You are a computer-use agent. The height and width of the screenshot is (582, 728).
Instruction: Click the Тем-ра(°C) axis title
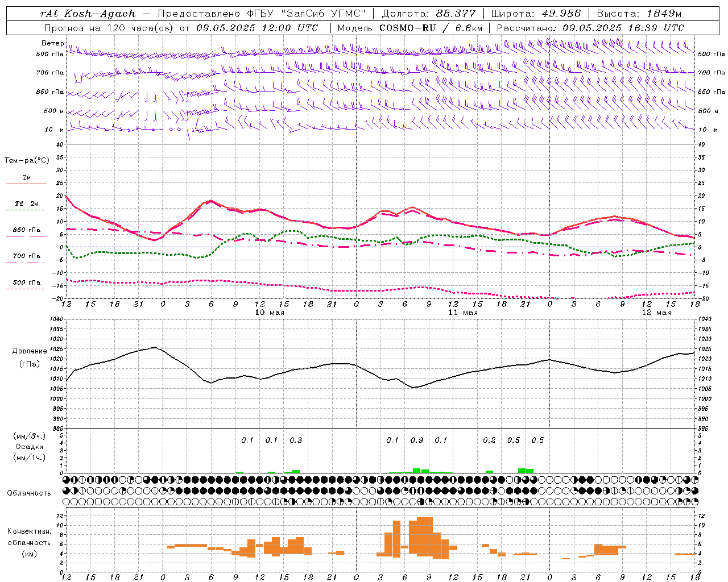27,161
